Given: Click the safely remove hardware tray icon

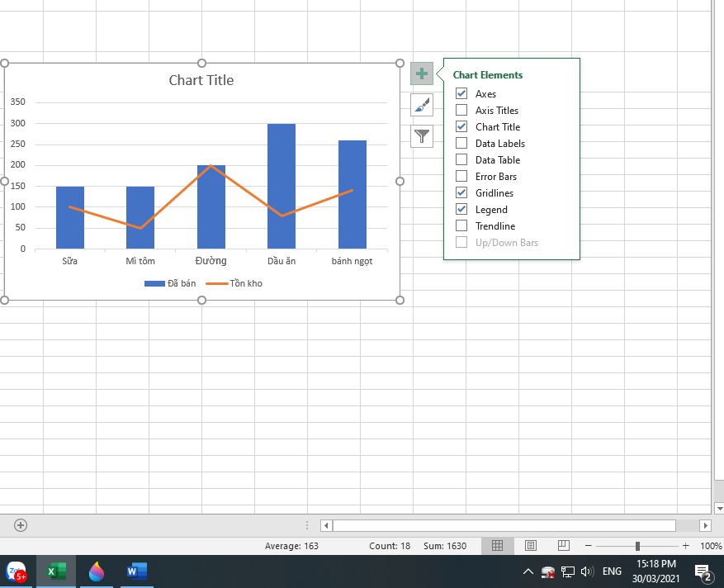Looking at the screenshot, I should pyautogui.click(x=548, y=572).
